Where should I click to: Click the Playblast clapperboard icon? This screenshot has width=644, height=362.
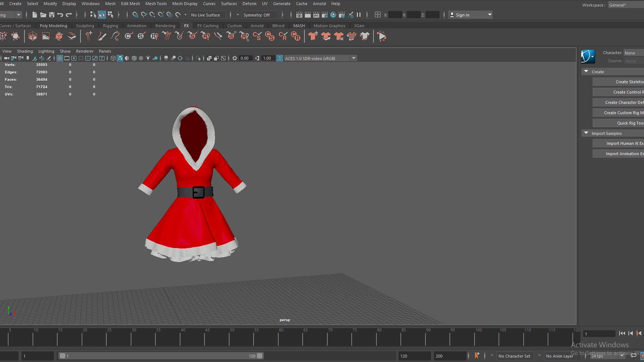pyautogui.click(x=308, y=15)
